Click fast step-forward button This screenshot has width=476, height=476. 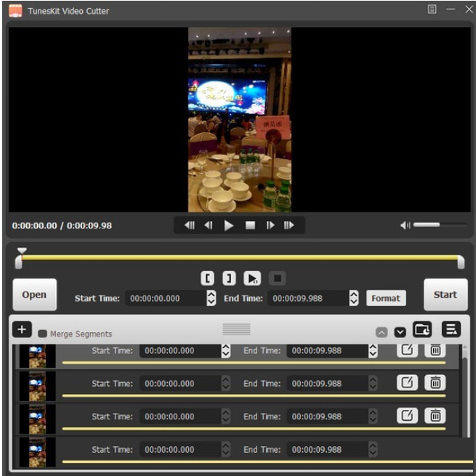point(289,225)
